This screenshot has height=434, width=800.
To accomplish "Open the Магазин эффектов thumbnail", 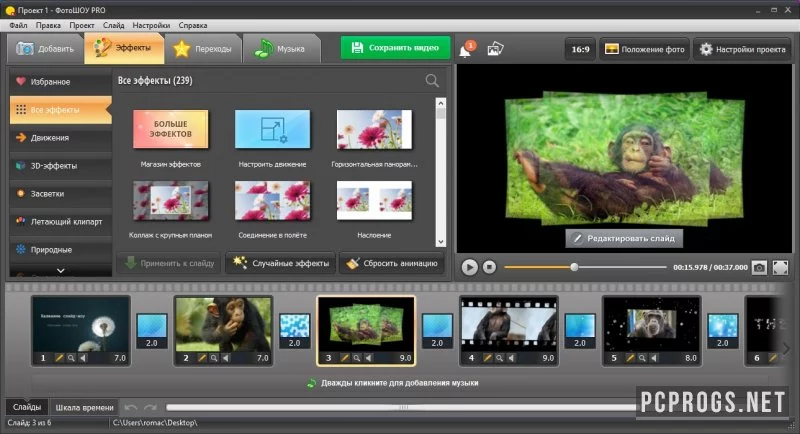I will click(x=170, y=130).
